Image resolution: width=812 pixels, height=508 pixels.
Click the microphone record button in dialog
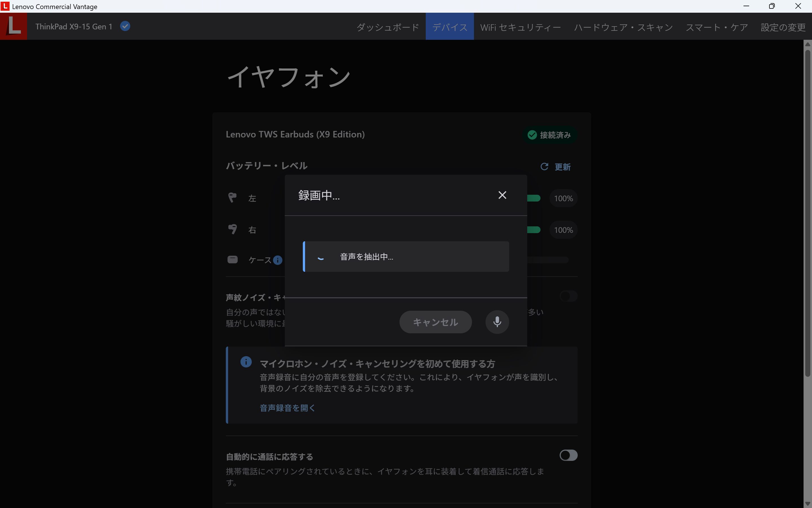pos(497,322)
